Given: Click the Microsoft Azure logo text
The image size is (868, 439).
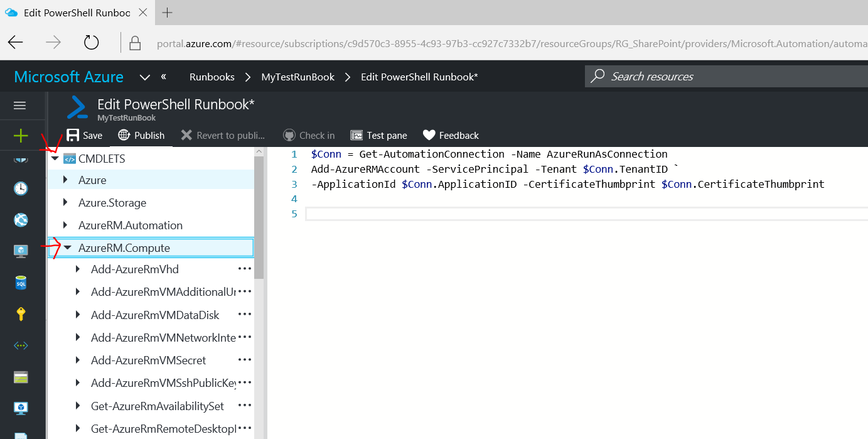Looking at the screenshot, I should [x=69, y=77].
